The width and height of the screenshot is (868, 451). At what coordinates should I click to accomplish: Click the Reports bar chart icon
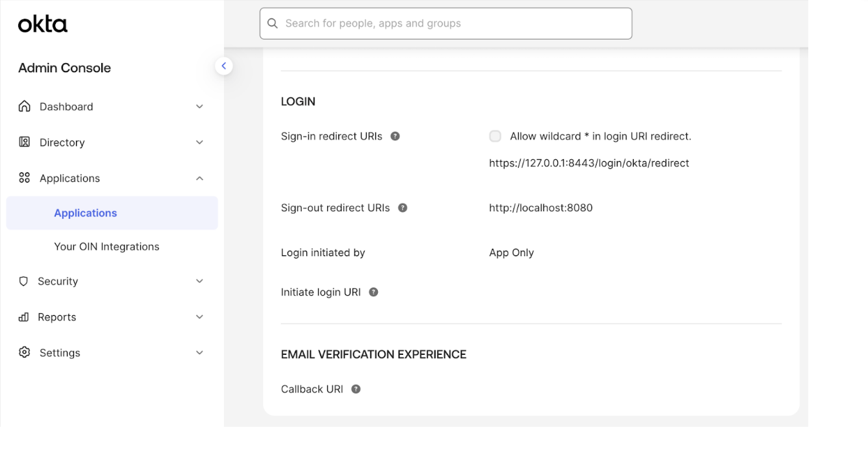click(x=24, y=317)
